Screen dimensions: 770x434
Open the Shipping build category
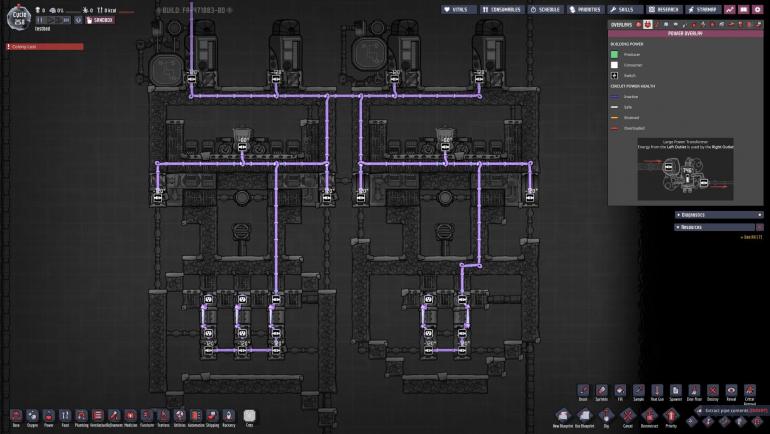(x=212, y=416)
